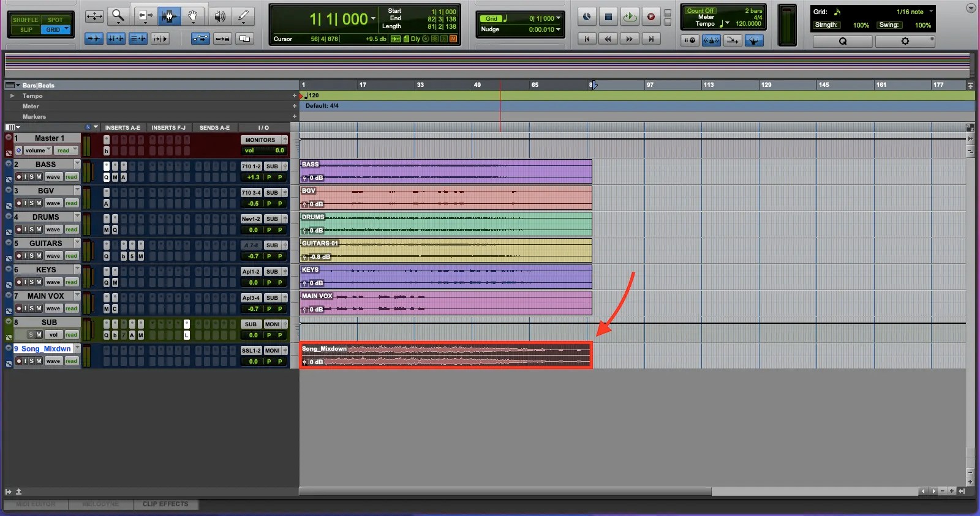
Task: Select GRID edit mode
Action: click(x=56, y=29)
